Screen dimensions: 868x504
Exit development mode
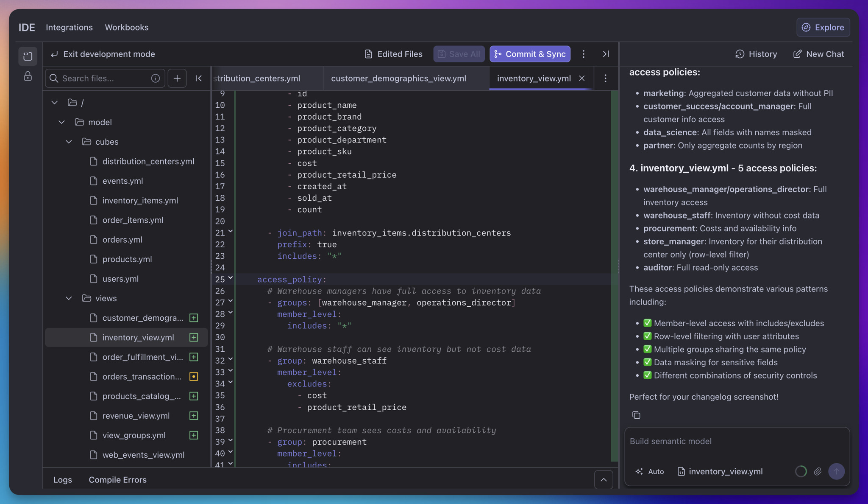coord(103,54)
